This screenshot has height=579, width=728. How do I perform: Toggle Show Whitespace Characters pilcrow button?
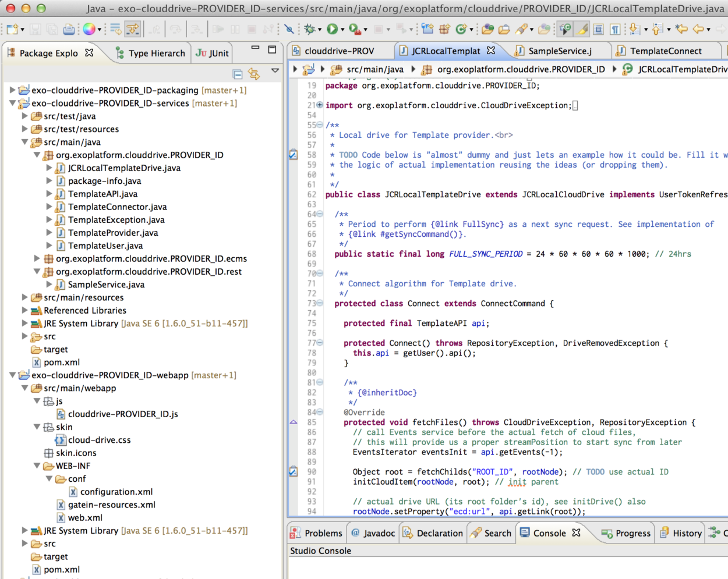pos(615,29)
